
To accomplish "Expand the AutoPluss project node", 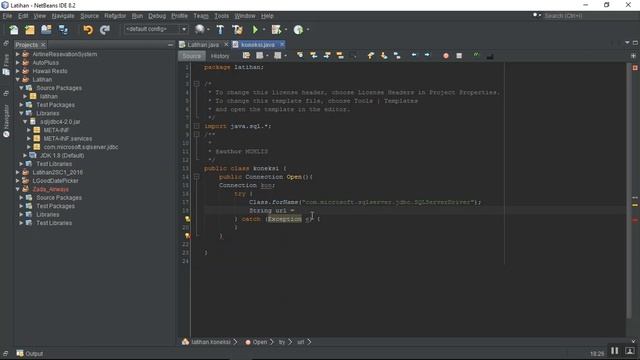I will click(x=18, y=62).
